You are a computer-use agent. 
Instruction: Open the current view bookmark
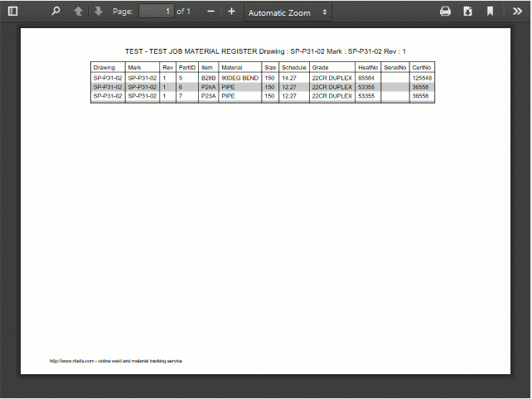coord(490,12)
